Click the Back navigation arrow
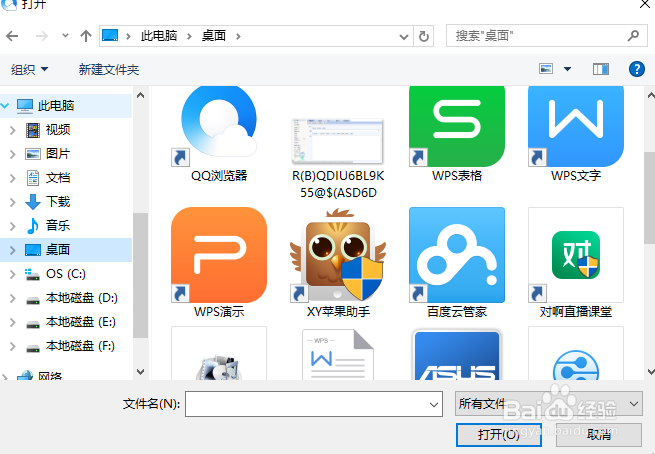The width and height of the screenshot is (655, 454). pyautogui.click(x=12, y=36)
